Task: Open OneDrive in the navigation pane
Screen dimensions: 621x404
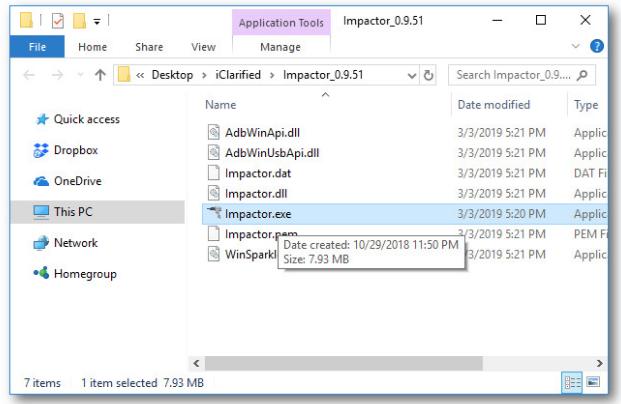Action: coord(78,181)
